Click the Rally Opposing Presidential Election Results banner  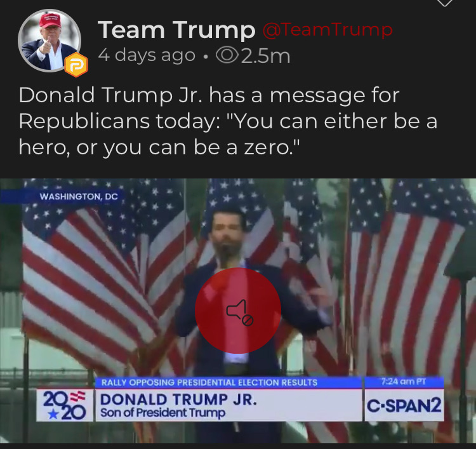pyautogui.click(x=209, y=382)
